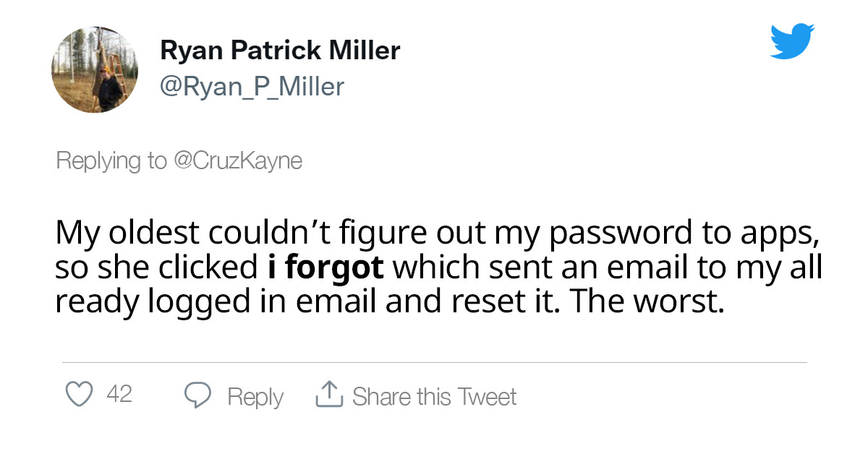Click the speech bubble reply icon
Screen dimensions: 868x454
[197, 395]
